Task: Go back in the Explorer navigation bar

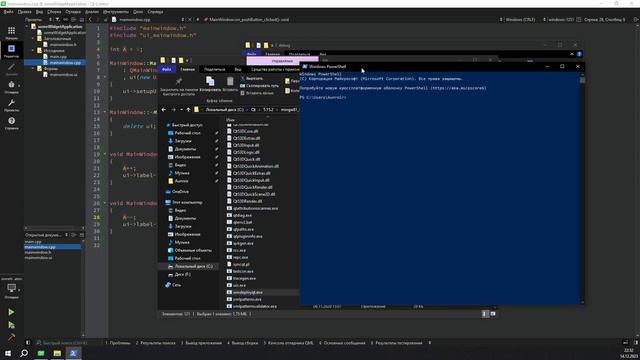Action: [x=164, y=109]
